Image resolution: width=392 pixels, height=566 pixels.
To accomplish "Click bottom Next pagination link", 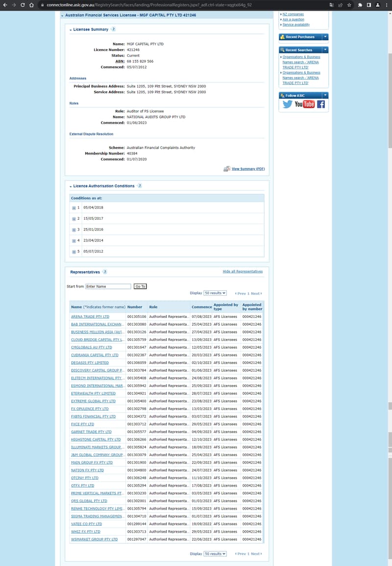I will click(x=256, y=554).
